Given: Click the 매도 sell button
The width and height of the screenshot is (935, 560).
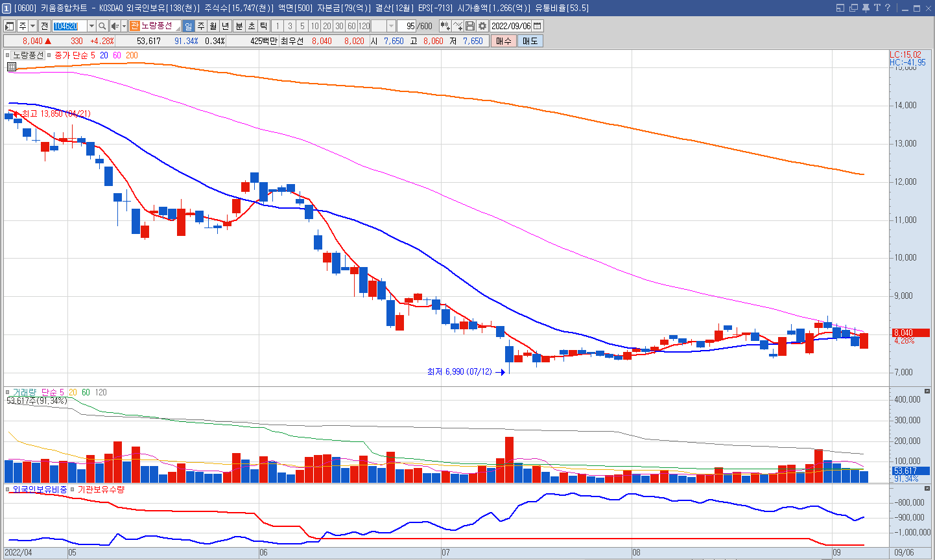Looking at the screenshot, I should coord(530,41).
